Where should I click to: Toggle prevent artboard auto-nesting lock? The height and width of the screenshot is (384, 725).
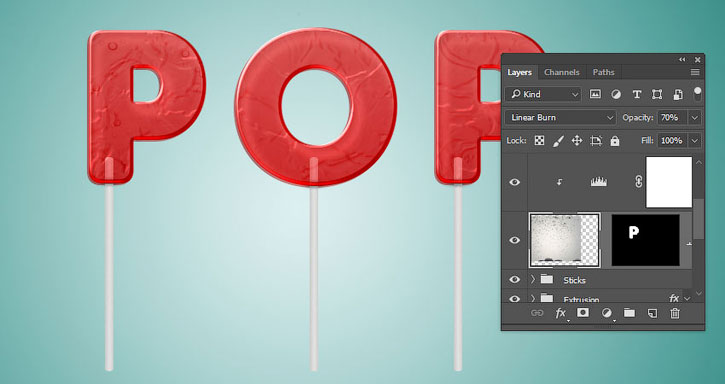(596, 141)
